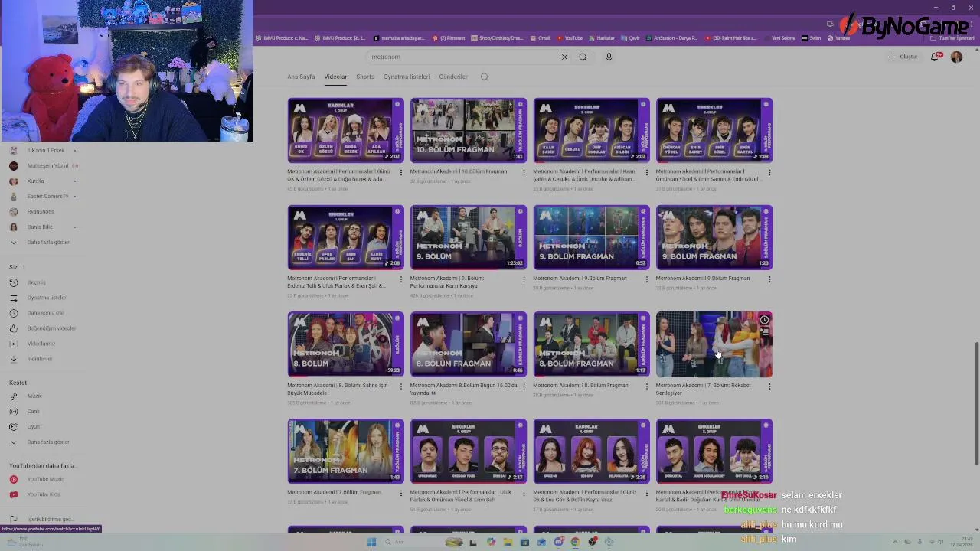Start voice search with the microphone icon
This screenshot has width=980, height=551.
609,57
